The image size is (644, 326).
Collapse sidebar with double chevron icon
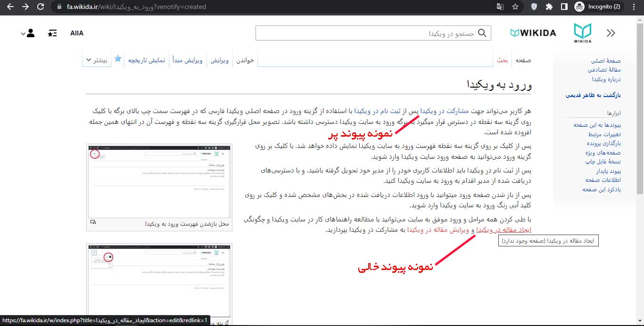tap(611, 33)
